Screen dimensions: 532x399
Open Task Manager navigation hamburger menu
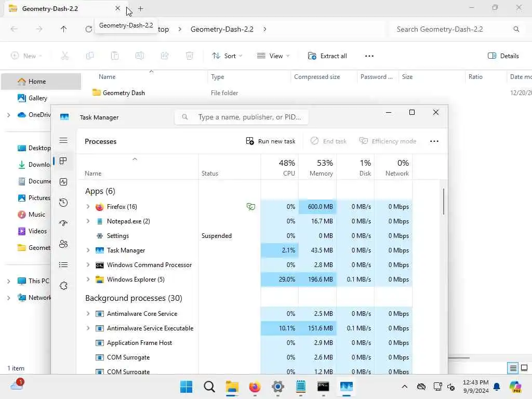coord(63,140)
